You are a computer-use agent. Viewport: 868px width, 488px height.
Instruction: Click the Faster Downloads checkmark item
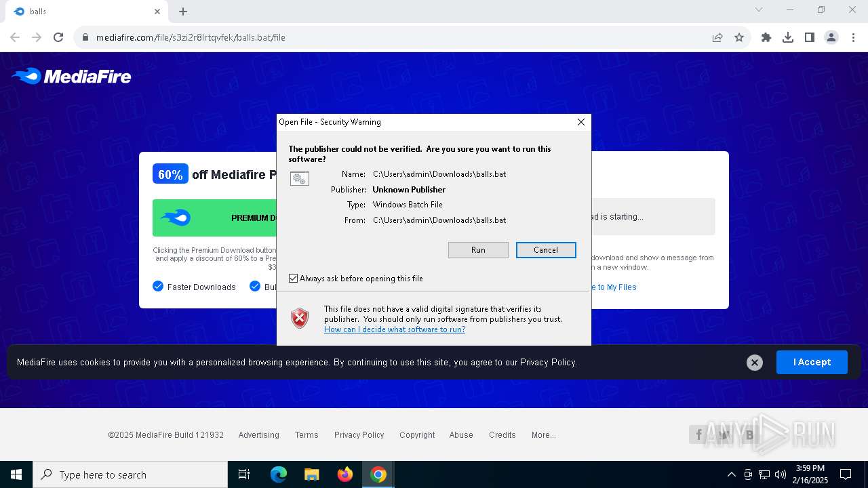[x=194, y=287]
